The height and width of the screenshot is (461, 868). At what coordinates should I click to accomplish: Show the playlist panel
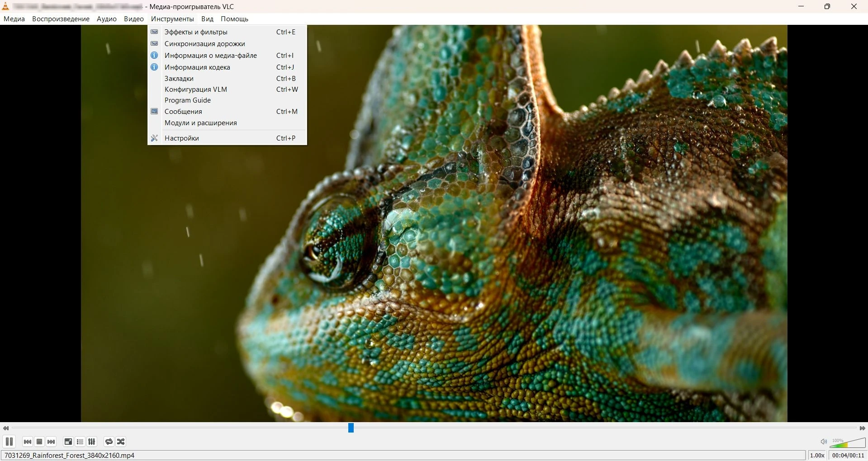80,442
